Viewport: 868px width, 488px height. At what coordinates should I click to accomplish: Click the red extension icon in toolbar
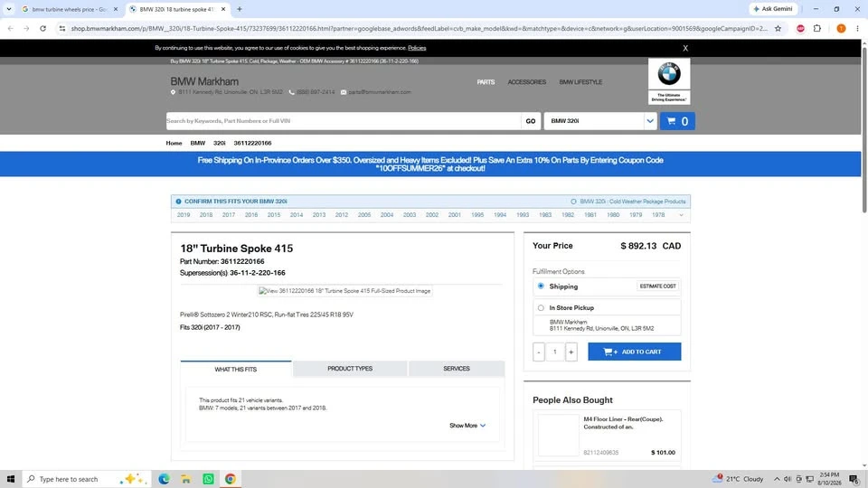(800, 28)
